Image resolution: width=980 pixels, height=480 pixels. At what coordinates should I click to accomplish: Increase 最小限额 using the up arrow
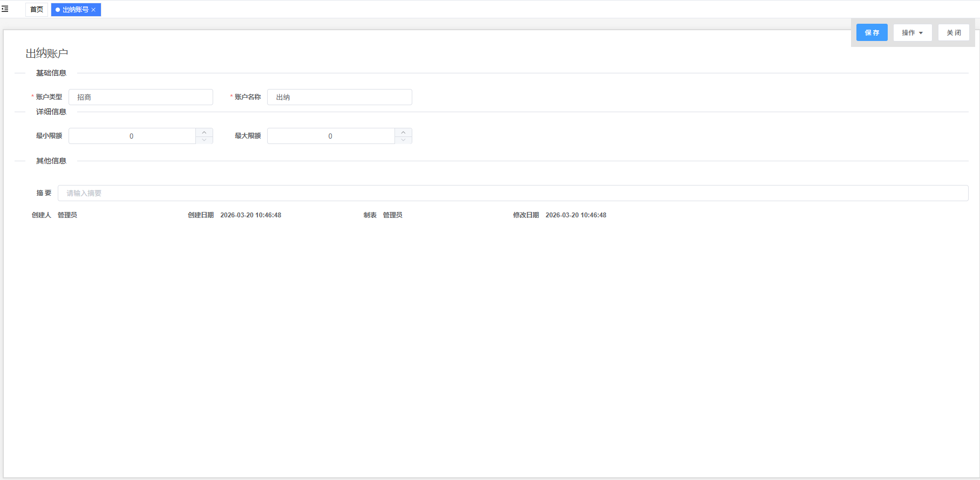[x=204, y=132]
